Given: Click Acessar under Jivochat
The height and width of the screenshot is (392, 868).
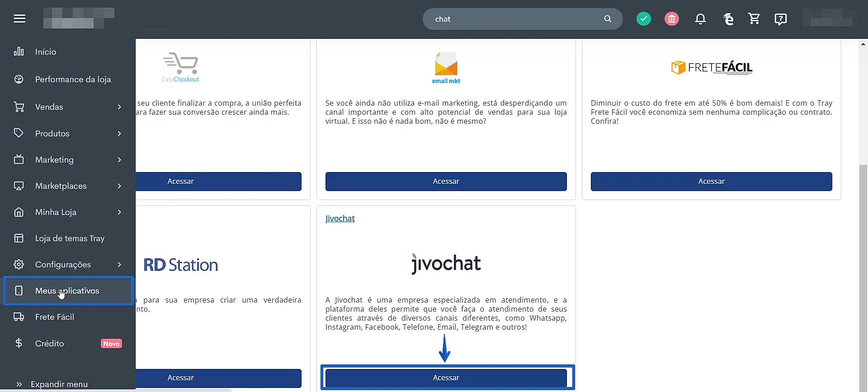Looking at the screenshot, I should (446, 378).
